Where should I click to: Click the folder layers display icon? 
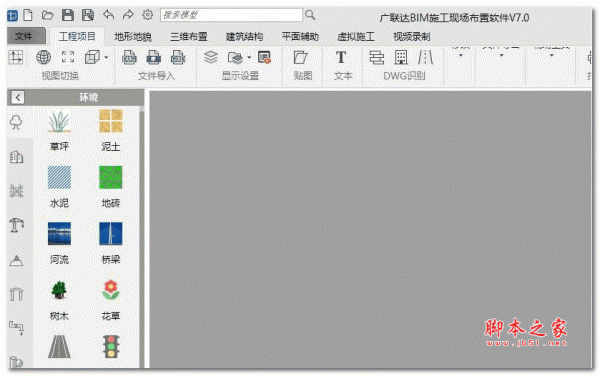point(235,58)
